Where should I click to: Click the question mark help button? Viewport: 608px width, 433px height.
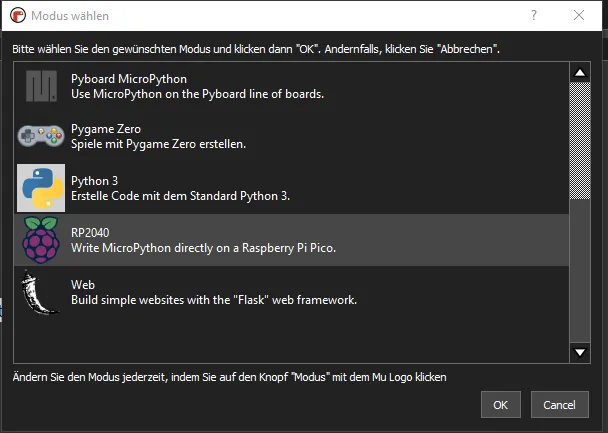coord(535,16)
